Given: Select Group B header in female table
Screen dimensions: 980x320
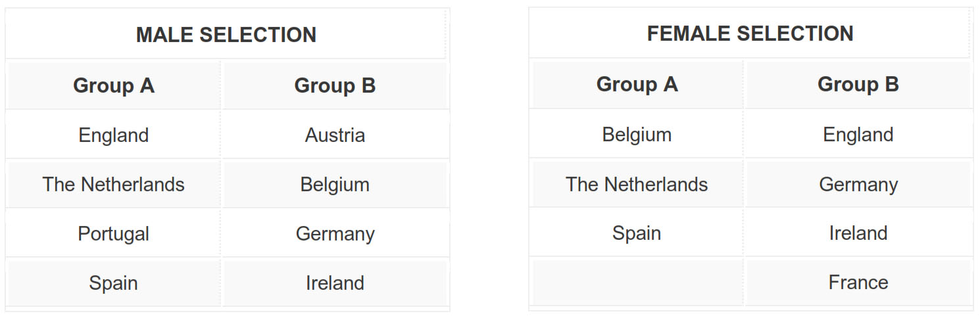Looking at the screenshot, I should [858, 84].
